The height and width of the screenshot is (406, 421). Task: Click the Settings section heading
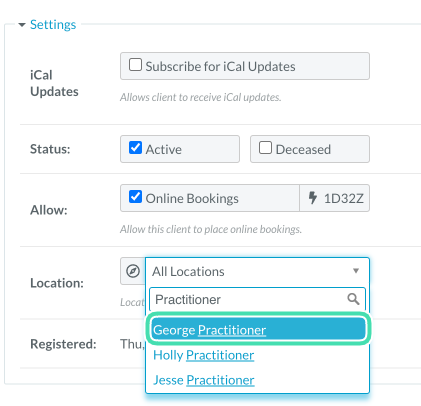pyautogui.click(x=53, y=25)
